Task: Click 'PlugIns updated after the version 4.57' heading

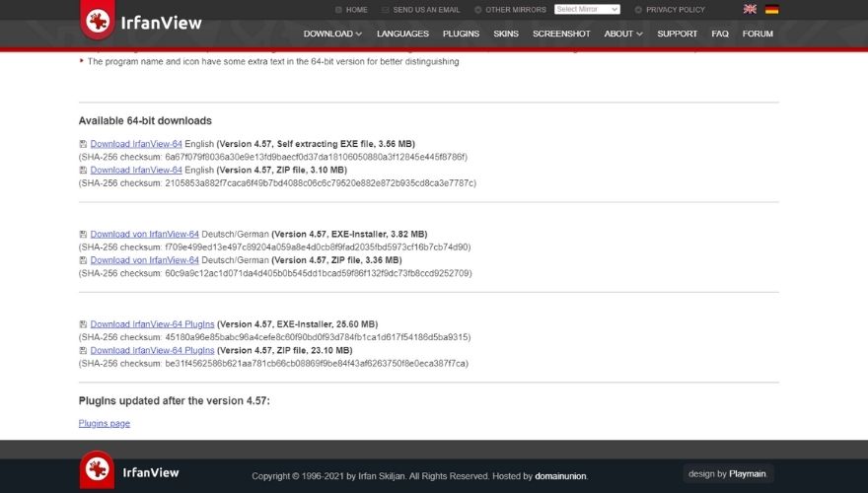Action: tap(175, 400)
